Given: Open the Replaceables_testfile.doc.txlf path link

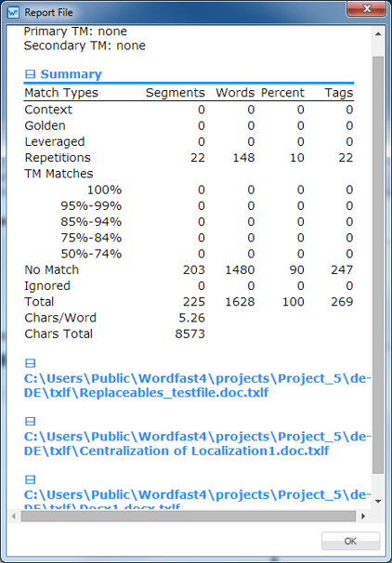Looking at the screenshot, I should pos(198,386).
